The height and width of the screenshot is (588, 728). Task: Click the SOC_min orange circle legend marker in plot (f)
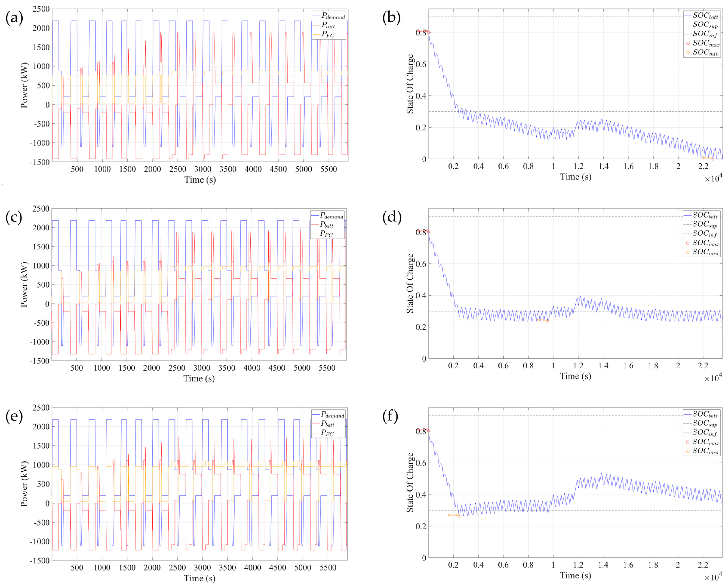(x=688, y=451)
